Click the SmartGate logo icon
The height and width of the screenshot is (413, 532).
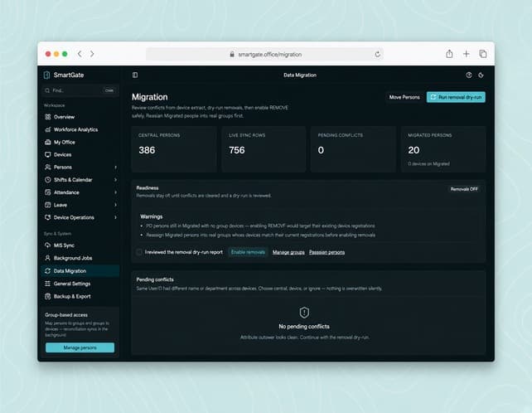(x=47, y=75)
